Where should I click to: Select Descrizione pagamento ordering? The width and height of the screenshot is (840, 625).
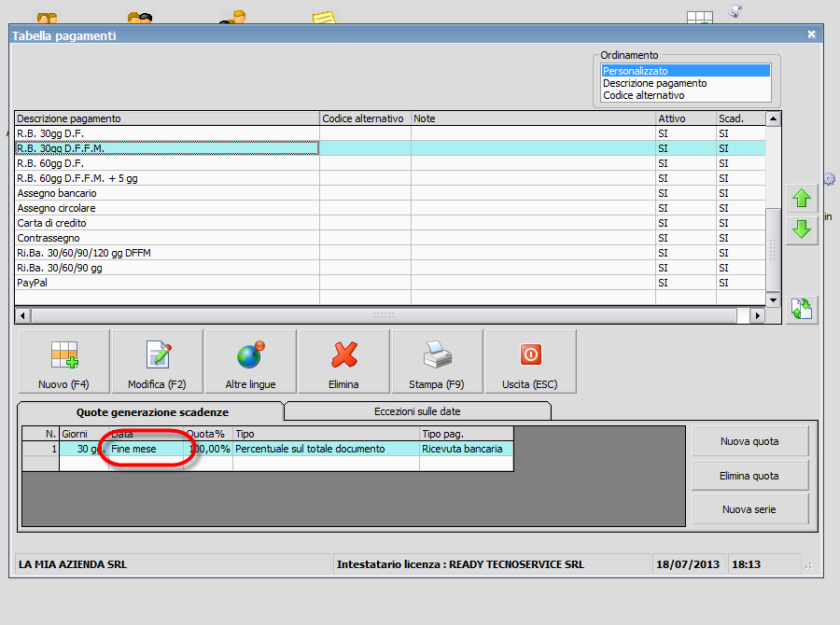686,83
